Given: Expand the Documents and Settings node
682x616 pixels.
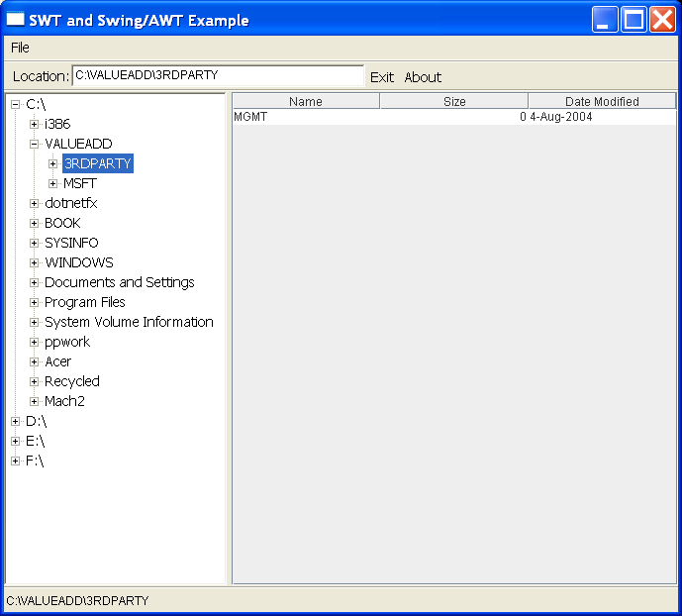Looking at the screenshot, I should 34,283.
